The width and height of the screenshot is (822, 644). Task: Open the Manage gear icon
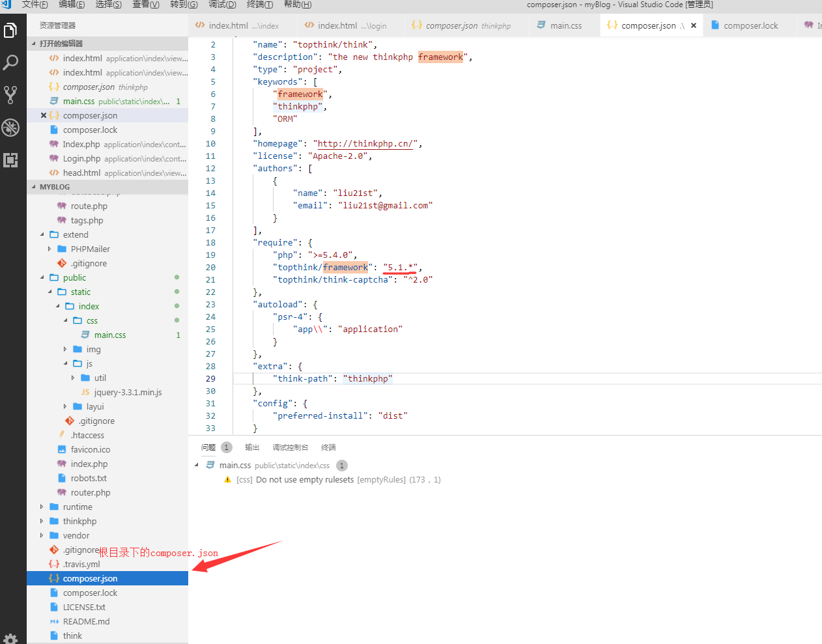point(10,638)
